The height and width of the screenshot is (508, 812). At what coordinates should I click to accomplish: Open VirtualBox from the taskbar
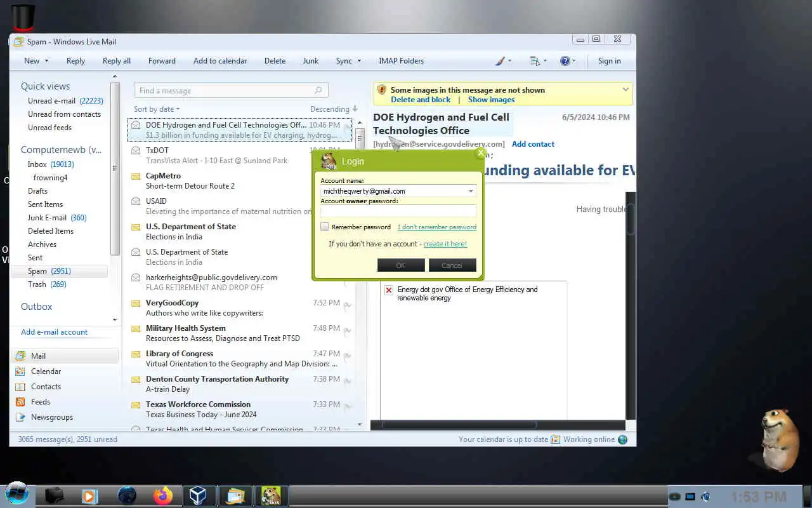(x=198, y=495)
